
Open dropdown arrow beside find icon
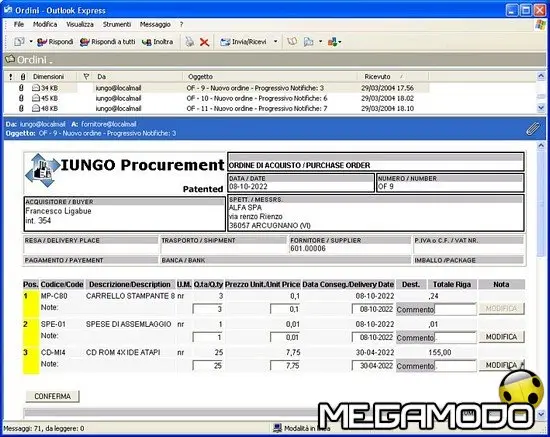[320, 42]
